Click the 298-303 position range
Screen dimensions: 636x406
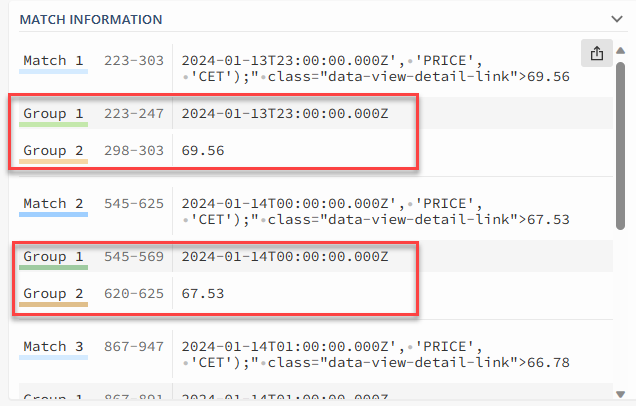[x=133, y=151]
